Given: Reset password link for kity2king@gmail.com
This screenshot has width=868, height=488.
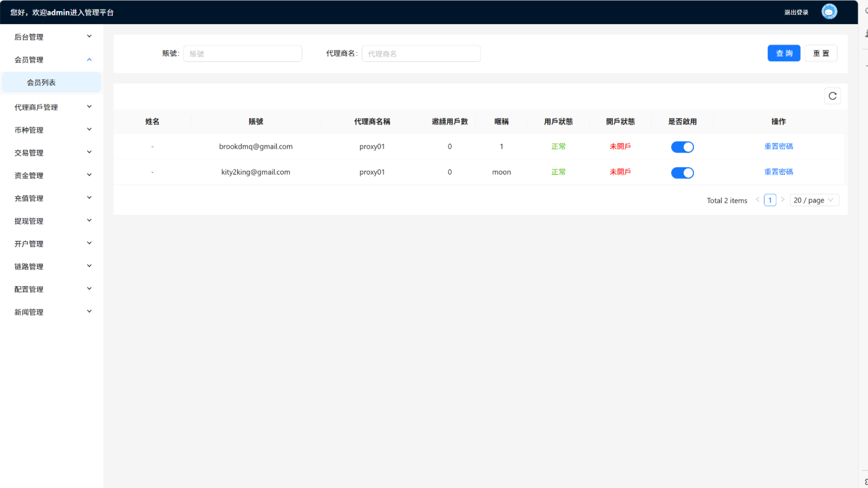Looking at the screenshot, I should pyautogui.click(x=778, y=172).
